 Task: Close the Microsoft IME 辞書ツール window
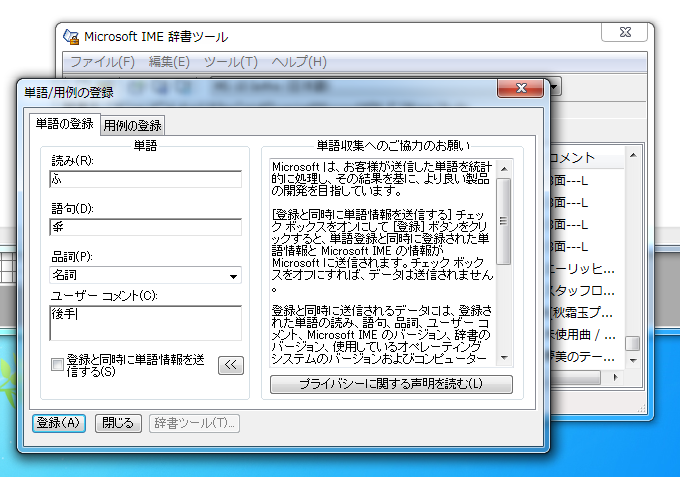point(624,32)
